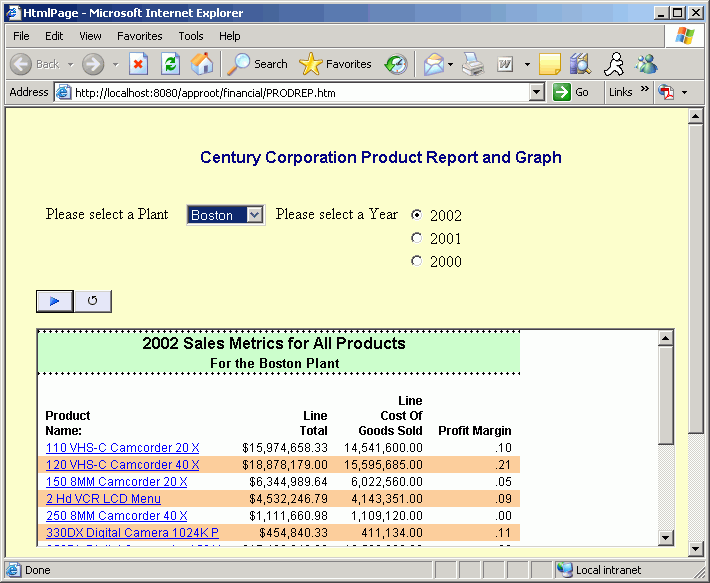Open the Messenger people icon
Screen dimensions: 710x583
tap(646, 64)
